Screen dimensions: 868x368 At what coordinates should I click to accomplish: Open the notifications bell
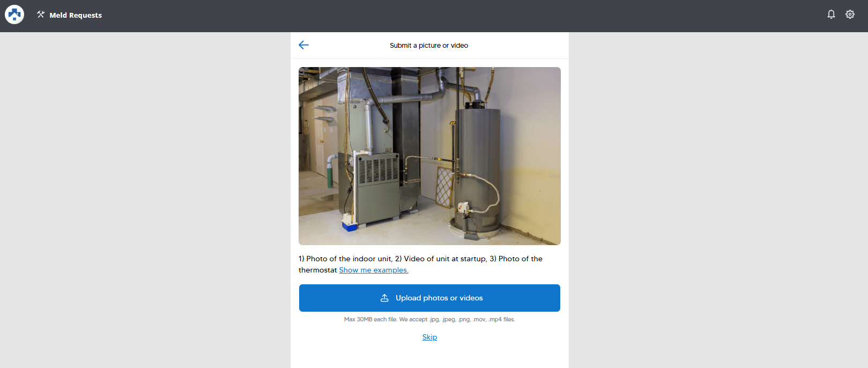831,14
